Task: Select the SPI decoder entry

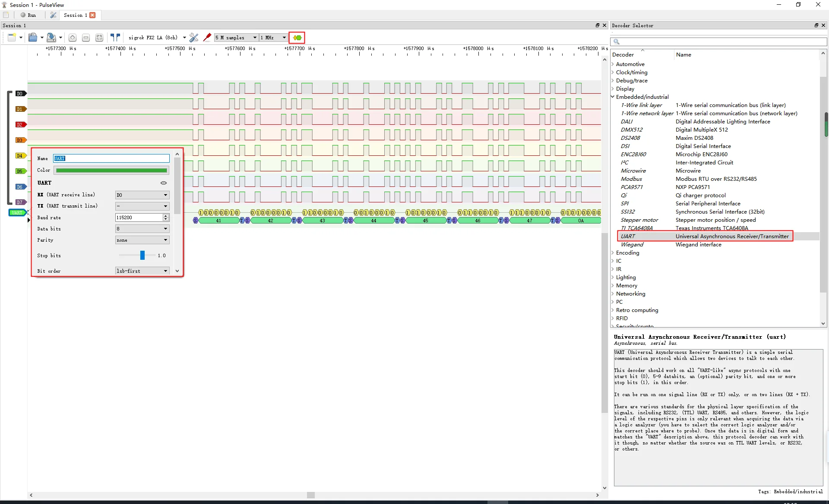Action: [625, 203]
